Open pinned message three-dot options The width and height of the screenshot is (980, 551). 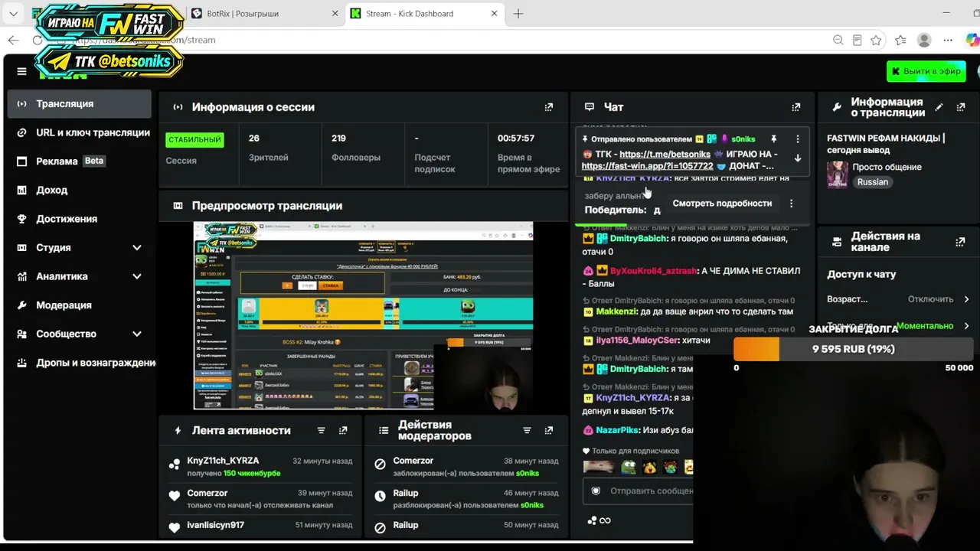(798, 139)
